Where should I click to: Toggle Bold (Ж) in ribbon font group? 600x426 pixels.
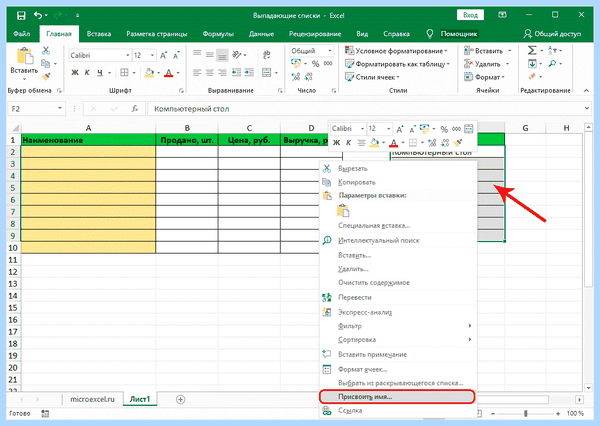coord(75,73)
